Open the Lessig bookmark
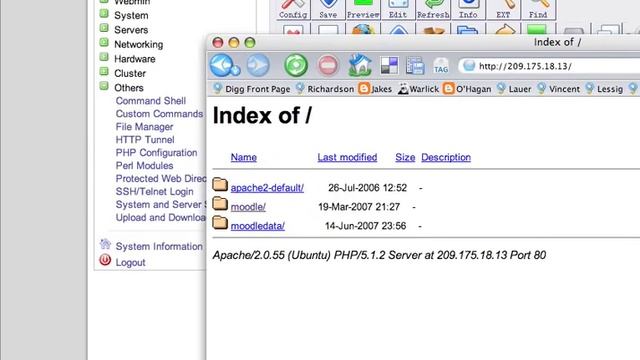The height and width of the screenshot is (360, 640). click(x=604, y=89)
